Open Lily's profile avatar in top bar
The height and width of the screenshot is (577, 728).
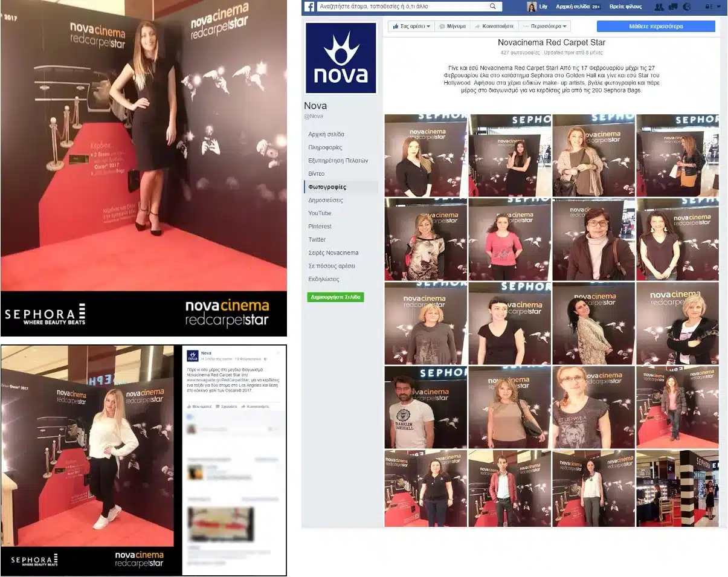[532, 7]
